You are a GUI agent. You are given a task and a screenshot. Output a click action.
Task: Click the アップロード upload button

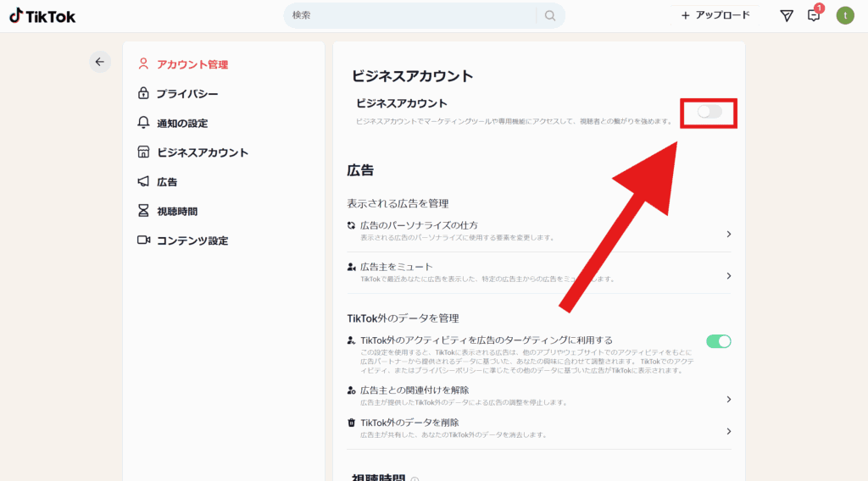(715, 15)
